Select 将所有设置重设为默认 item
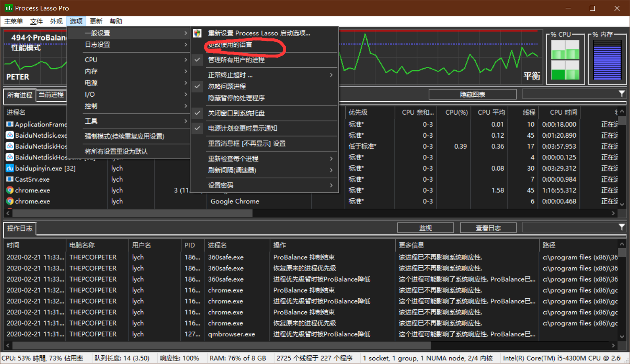The width and height of the screenshot is (630, 364). click(128, 151)
